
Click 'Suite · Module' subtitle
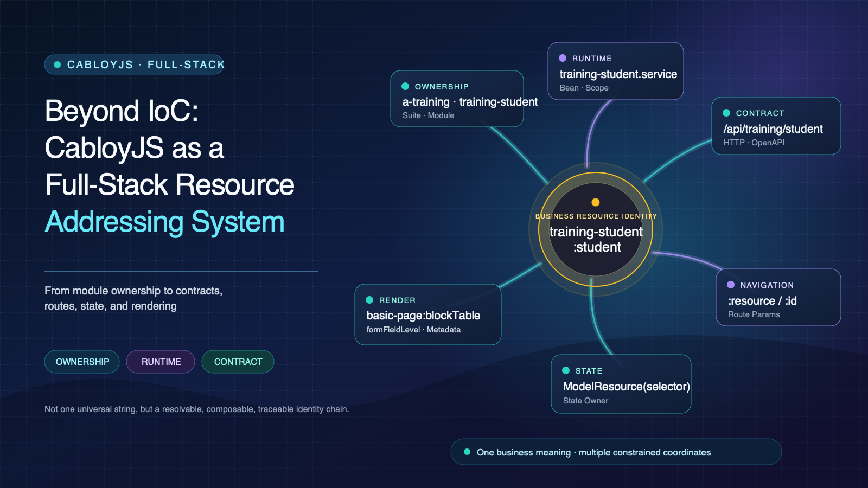pos(428,115)
